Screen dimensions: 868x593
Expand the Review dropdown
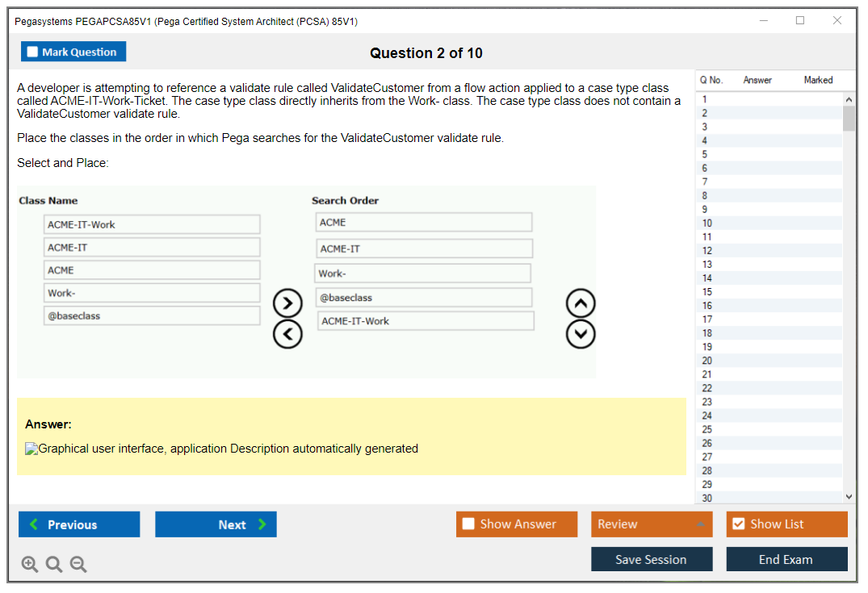point(700,524)
